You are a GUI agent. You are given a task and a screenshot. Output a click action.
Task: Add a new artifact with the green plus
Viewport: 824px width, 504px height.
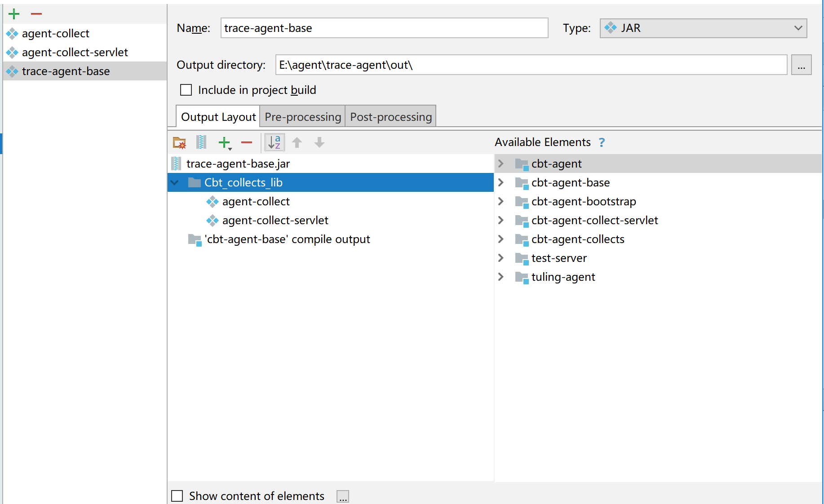pos(14,14)
